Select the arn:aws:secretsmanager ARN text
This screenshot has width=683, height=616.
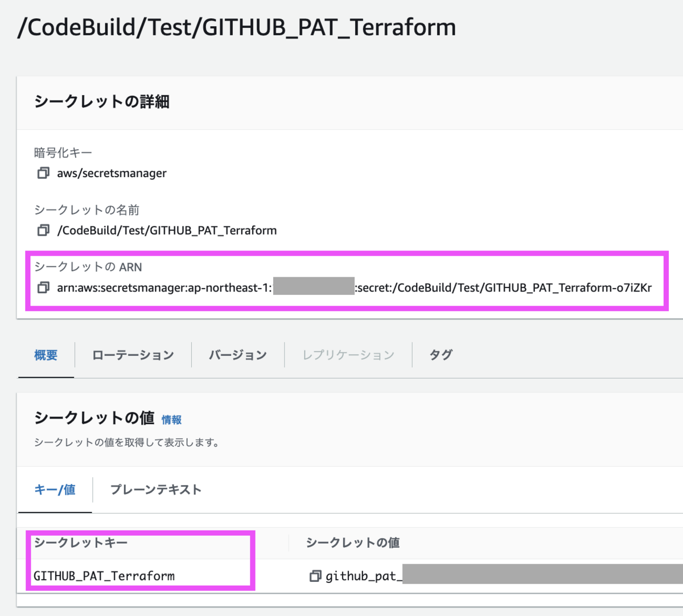point(355,288)
